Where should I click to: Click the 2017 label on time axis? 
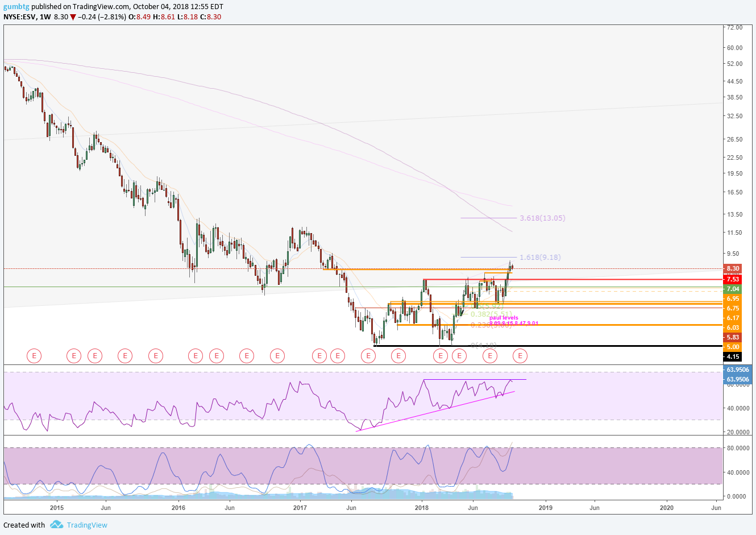300,508
